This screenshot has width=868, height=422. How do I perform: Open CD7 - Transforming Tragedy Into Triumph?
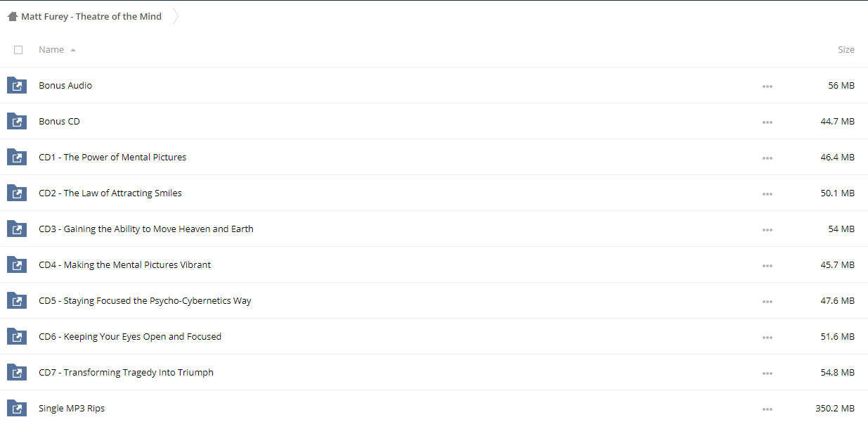pos(126,372)
